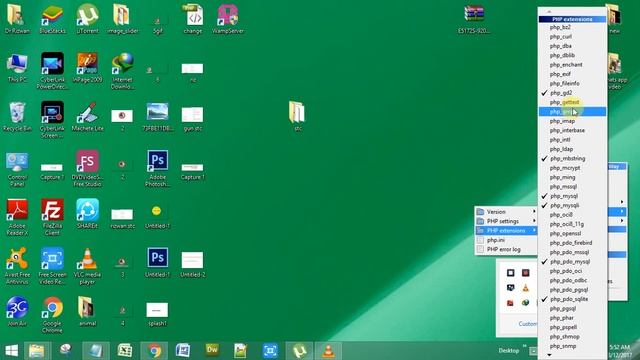Disable the php_pdo_sqlite extension
Image resolution: width=640 pixels, height=360 pixels.
point(572,299)
